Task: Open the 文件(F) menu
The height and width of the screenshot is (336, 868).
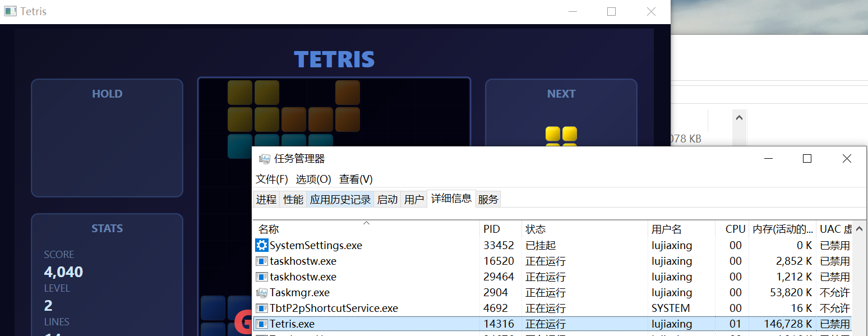Action: click(x=271, y=179)
